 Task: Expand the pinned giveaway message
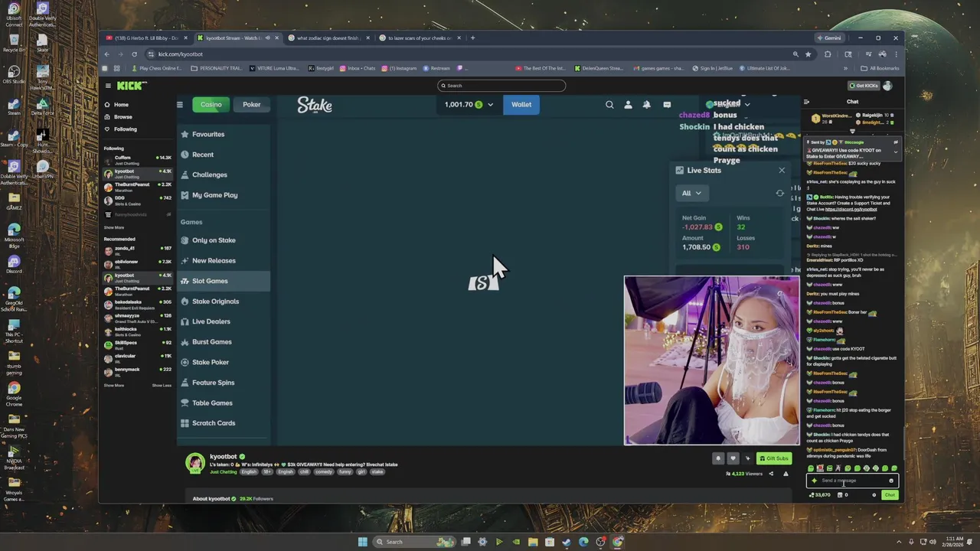pos(895,152)
